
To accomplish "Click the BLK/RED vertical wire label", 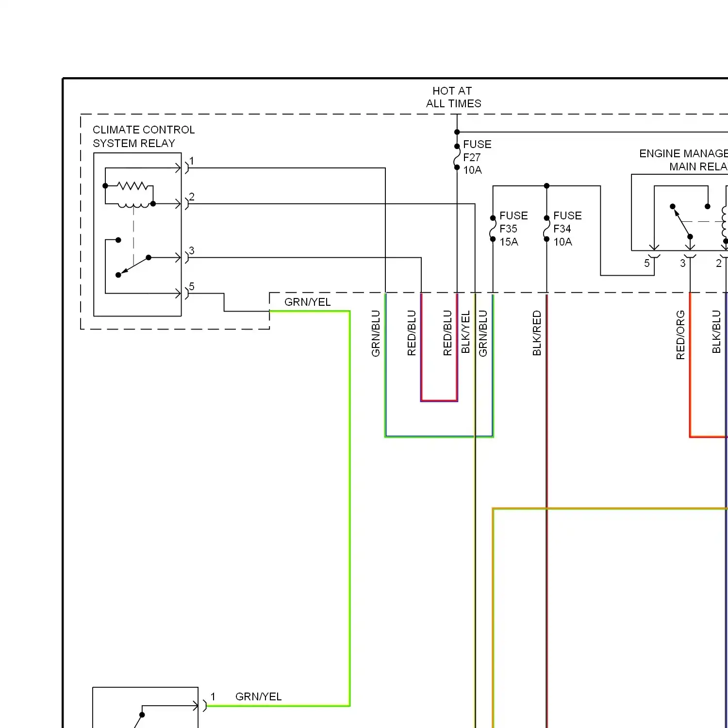I will click(537, 333).
